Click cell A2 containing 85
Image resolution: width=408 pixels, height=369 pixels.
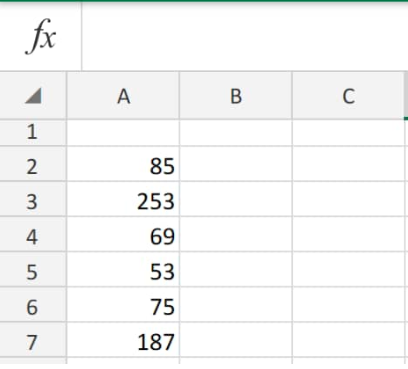pos(123,164)
